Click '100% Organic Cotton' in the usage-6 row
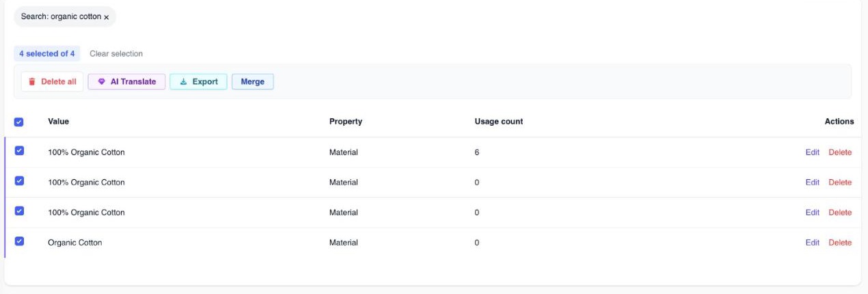 tap(86, 152)
